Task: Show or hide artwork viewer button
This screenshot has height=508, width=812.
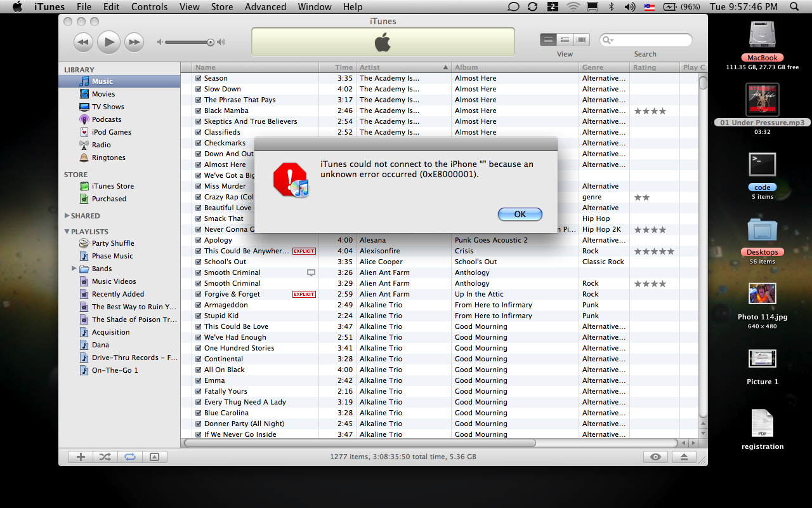Action: pyautogui.click(x=154, y=457)
